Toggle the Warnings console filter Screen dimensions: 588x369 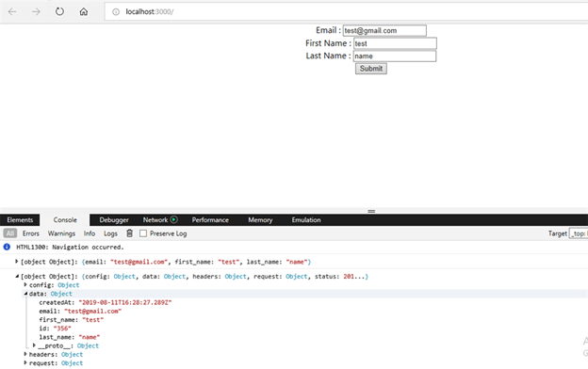(61, 233)
